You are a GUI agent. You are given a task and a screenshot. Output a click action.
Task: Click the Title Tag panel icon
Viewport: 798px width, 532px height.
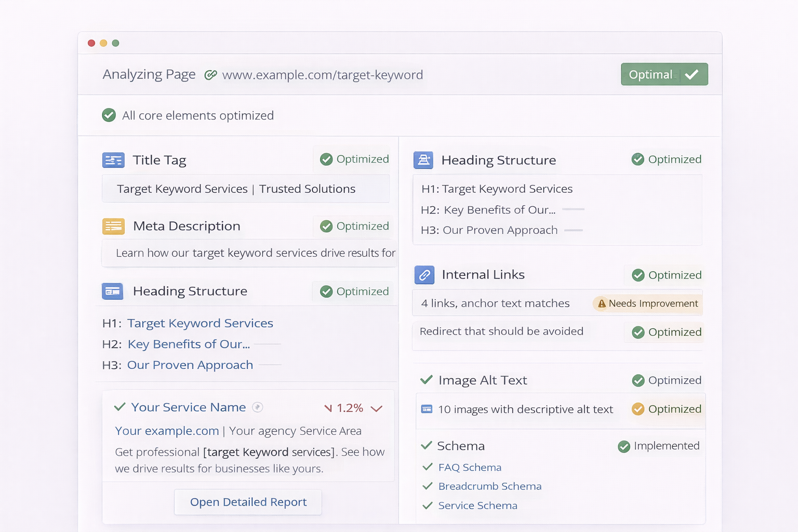113,160
